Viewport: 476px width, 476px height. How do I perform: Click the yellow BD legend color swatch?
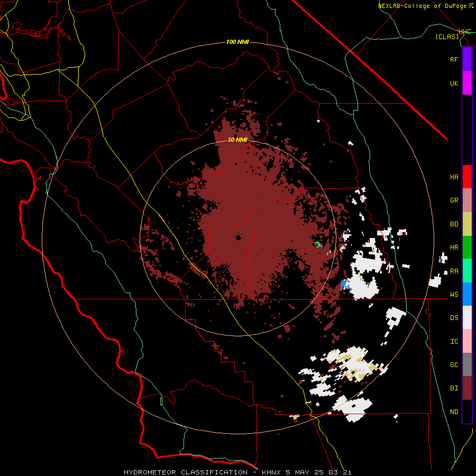coord(467,224)
